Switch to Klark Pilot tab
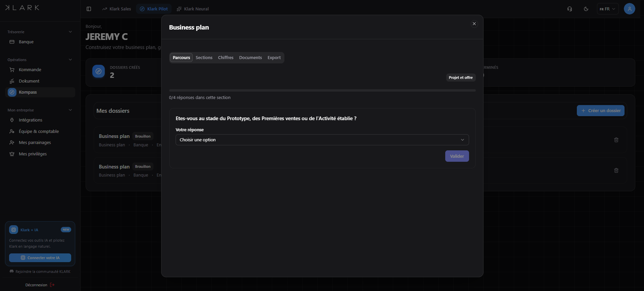This screenshot has width=644, height=291. [x=154, y=9]
